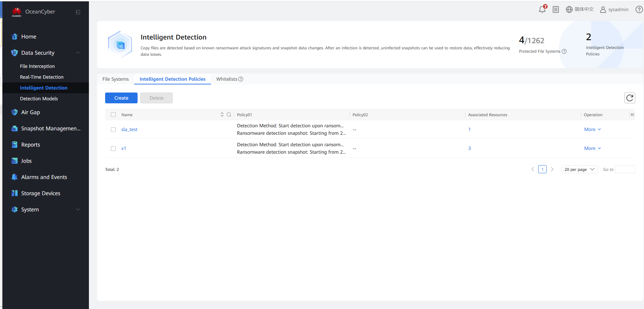The width and height of the screenshot is (644, 309).
Task: Open the x1 policy name link
Action: (x=124, y=148)
